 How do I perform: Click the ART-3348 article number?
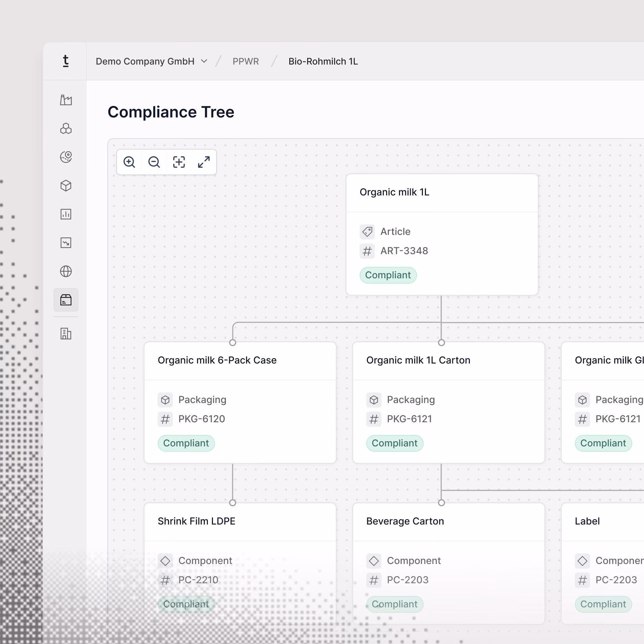point(404,251)
